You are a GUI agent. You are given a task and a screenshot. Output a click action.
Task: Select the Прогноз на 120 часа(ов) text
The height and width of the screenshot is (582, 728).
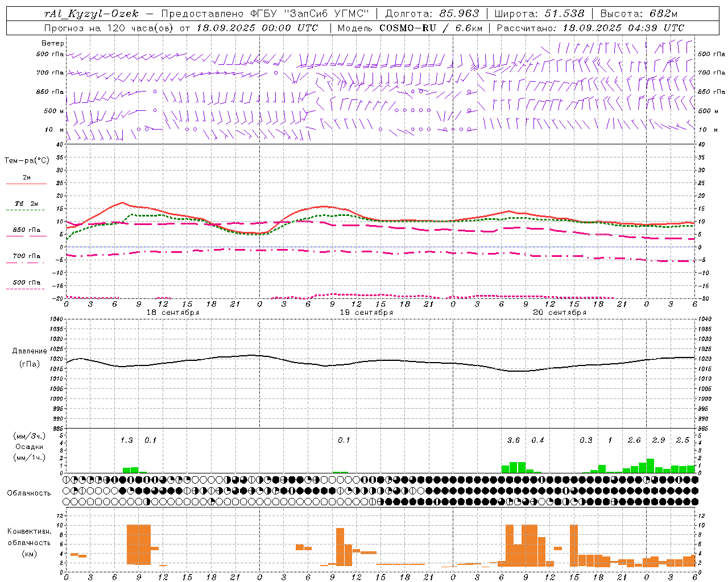coord(110,28)
